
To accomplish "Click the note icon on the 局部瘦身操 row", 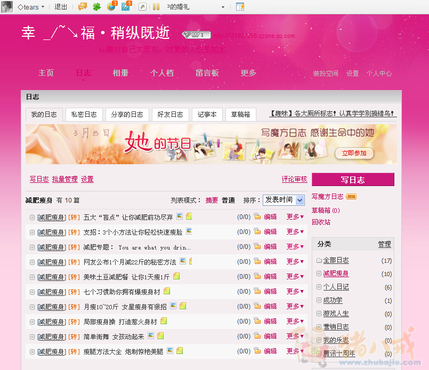I will point(163,321).
